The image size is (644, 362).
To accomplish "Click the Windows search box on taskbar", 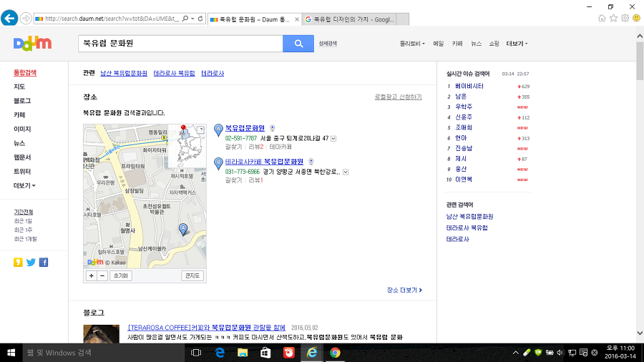I will click(104, 353).
